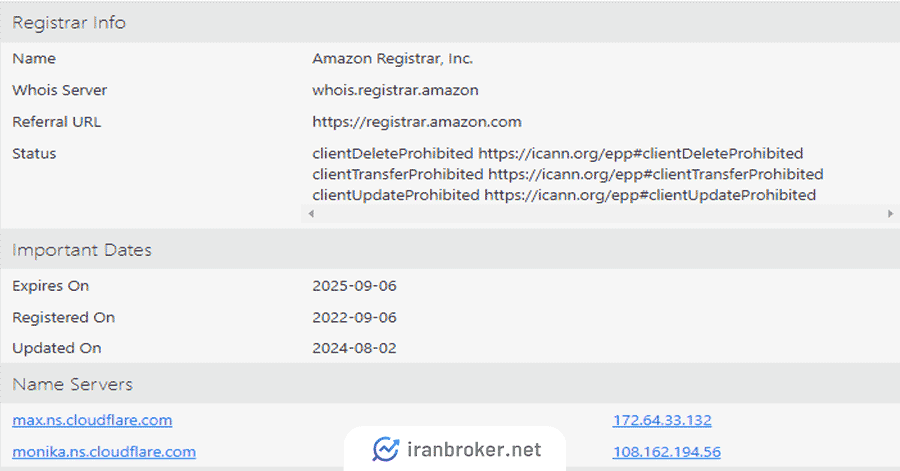Click the right scroll arrow under Status
Viewport: 900px width, 471px height.
890,214
